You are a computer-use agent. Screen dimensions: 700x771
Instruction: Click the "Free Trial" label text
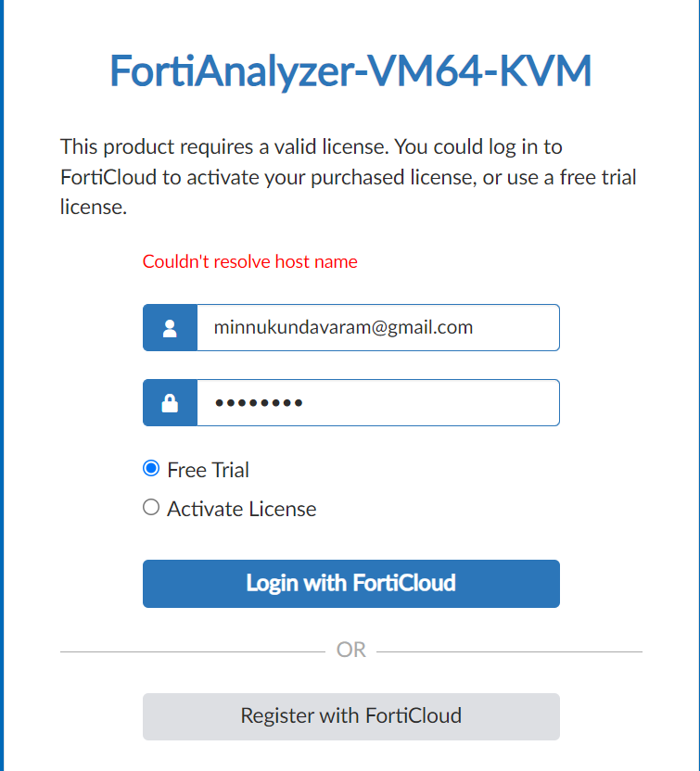208,470
